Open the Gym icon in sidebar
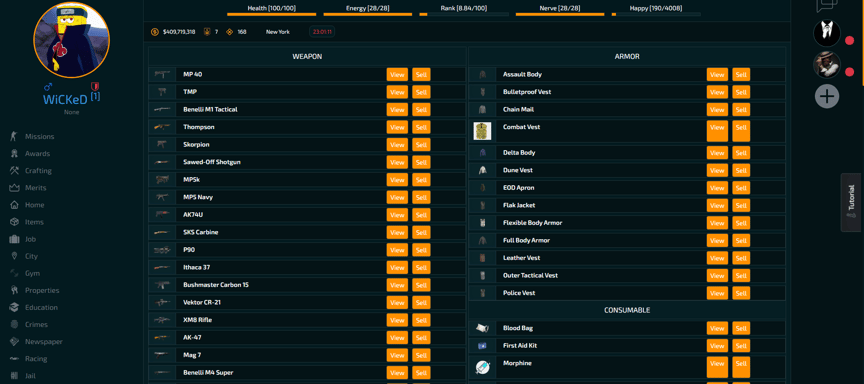The image size is (864, 384). 14,273
